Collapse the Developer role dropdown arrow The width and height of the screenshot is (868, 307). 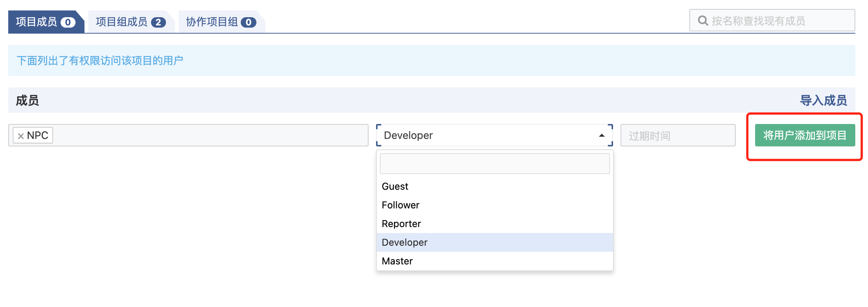pyautogui.click(x=601, y=136)
